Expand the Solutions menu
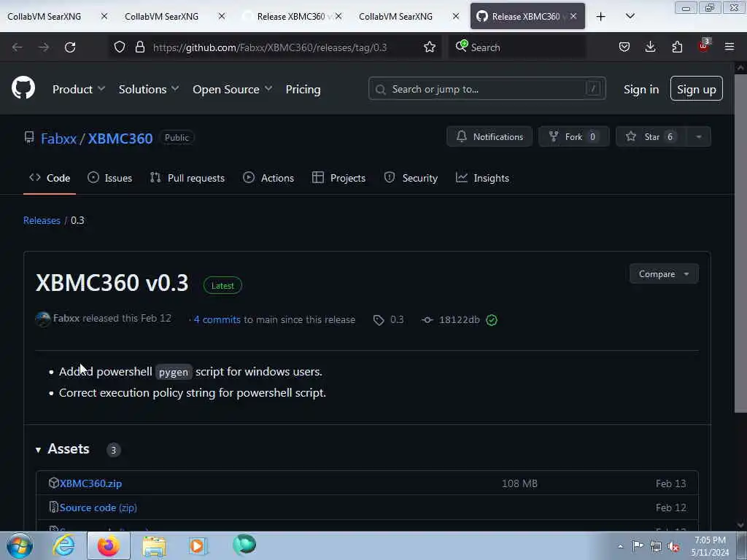This screenshot has height=560, width=747. 149,89
